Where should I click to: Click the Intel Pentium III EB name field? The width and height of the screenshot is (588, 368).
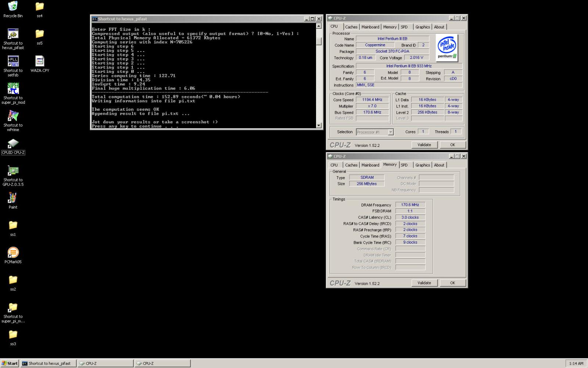pyautogui.click(x=392, y=39)
